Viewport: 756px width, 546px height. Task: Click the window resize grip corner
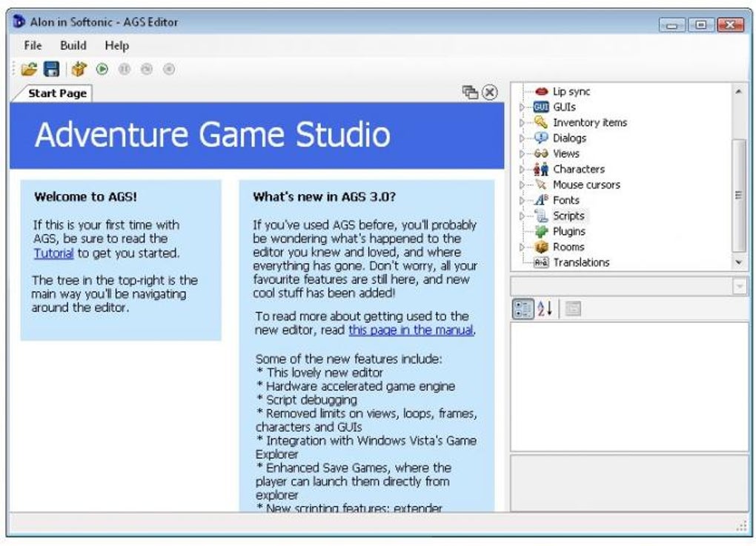pos(741,526)
